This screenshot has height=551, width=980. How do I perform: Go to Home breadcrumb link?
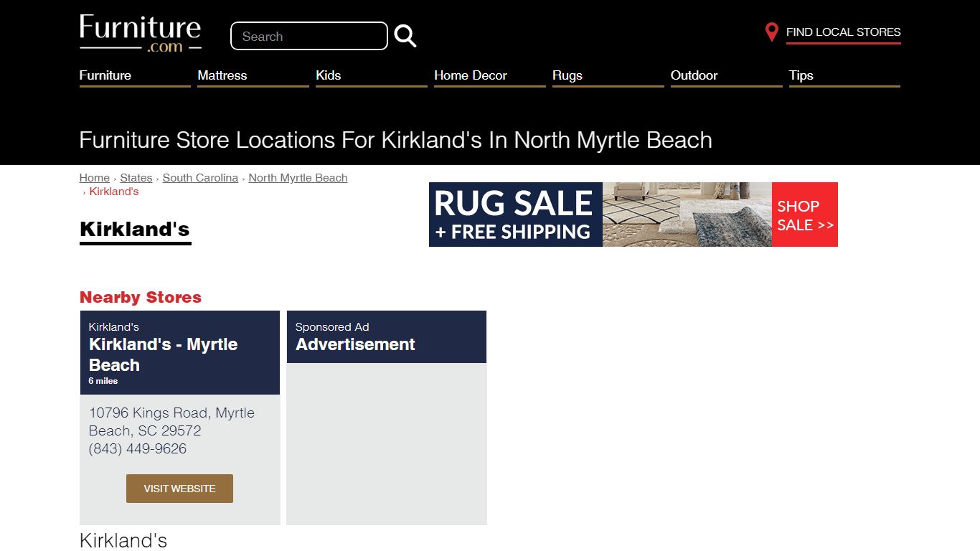click(x=95, y=178)
